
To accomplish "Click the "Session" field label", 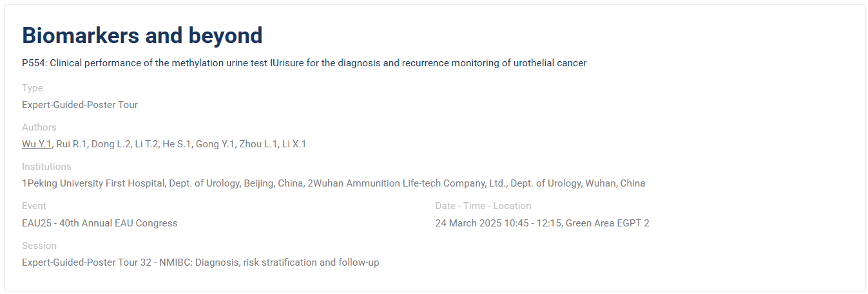I will pos(39,246).
